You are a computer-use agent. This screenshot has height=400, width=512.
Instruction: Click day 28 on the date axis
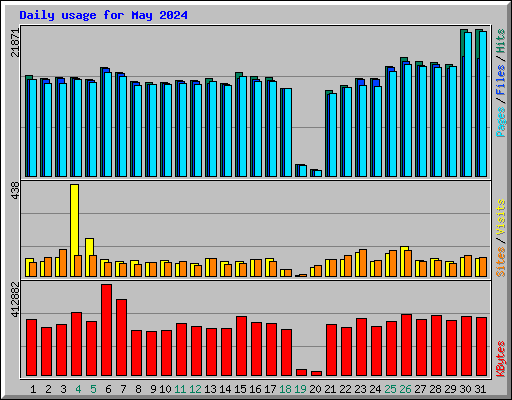point(435,389)
